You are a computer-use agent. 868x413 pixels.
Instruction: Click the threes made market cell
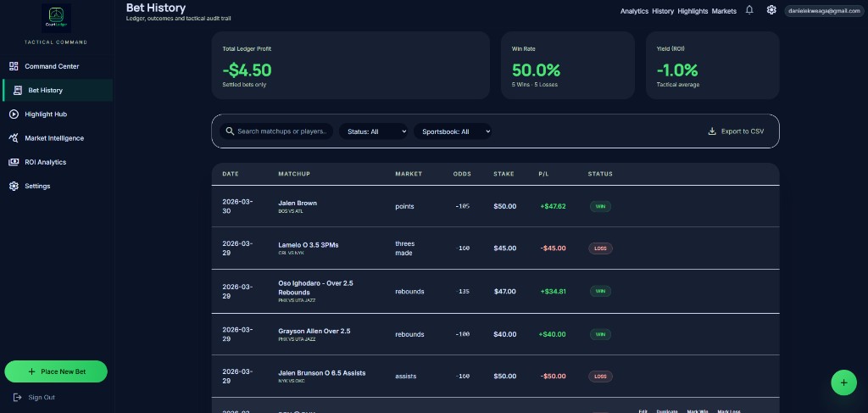(404, 248)
